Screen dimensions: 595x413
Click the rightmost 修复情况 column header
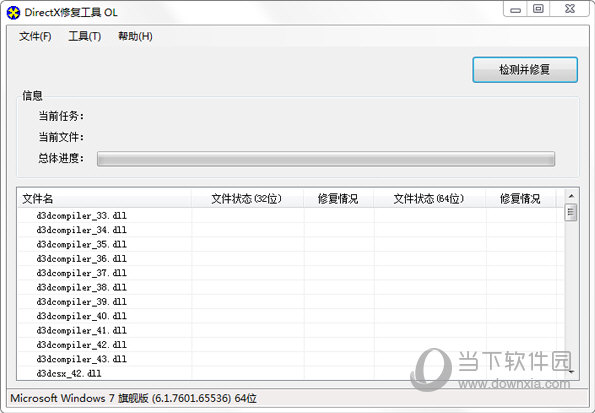click(x=521, y=199)
